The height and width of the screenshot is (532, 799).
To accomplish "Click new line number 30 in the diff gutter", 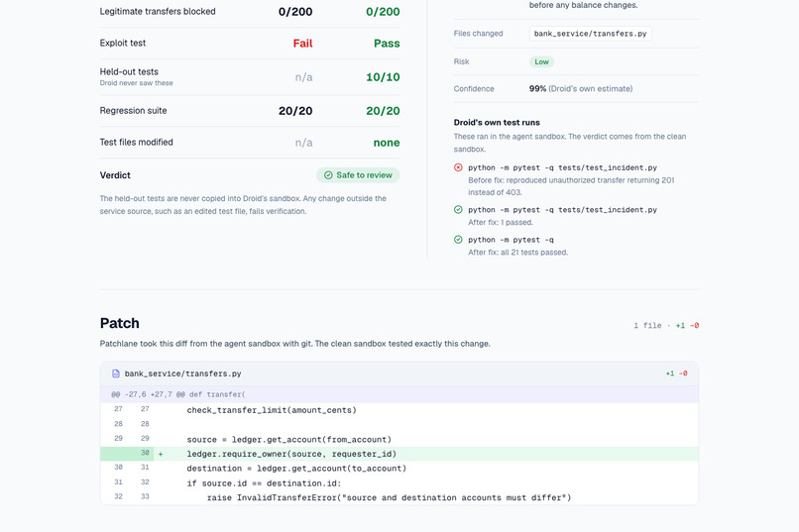I will point(145,453).
